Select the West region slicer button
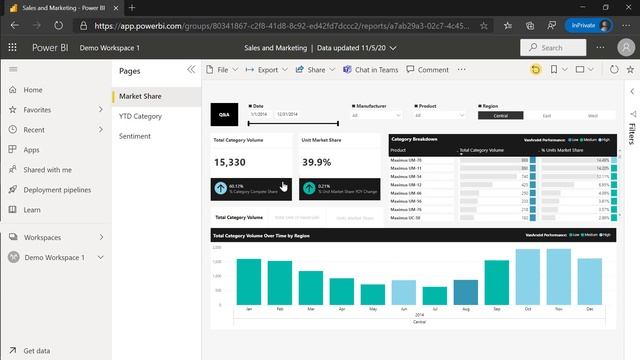 593,116
